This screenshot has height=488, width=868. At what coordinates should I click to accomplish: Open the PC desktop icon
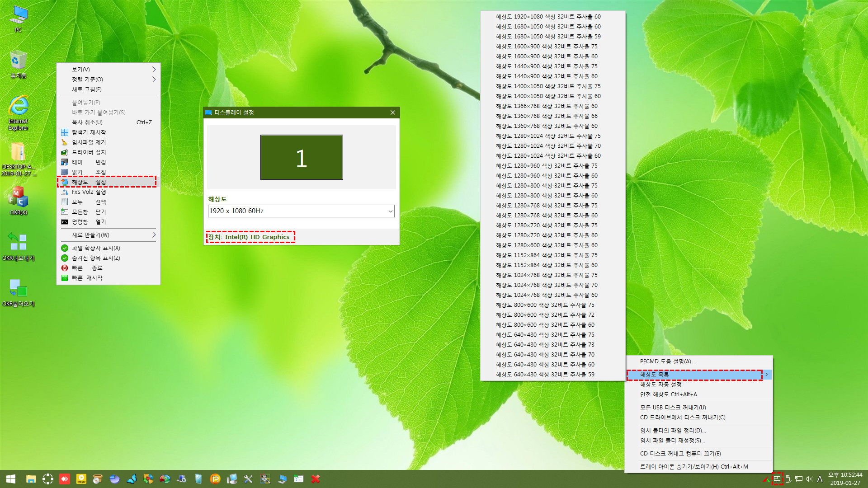tap(18, 19)
